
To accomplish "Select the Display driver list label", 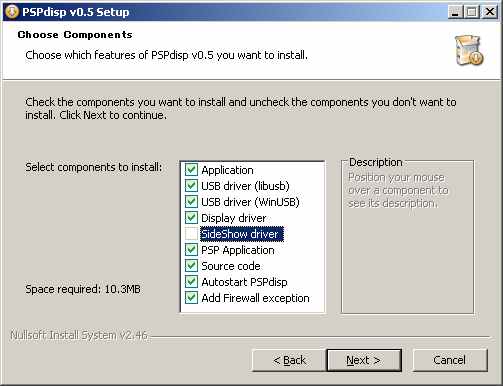I will tap(234, 218).
